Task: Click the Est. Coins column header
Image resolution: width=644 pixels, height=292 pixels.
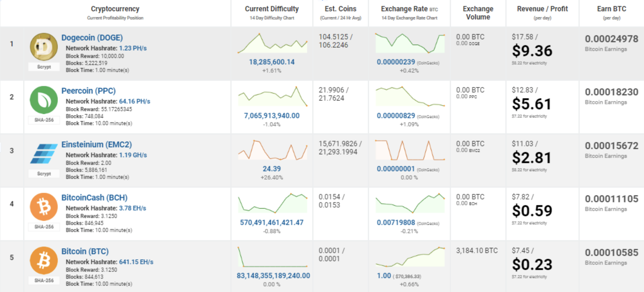Action: click(x=341, y=9)
